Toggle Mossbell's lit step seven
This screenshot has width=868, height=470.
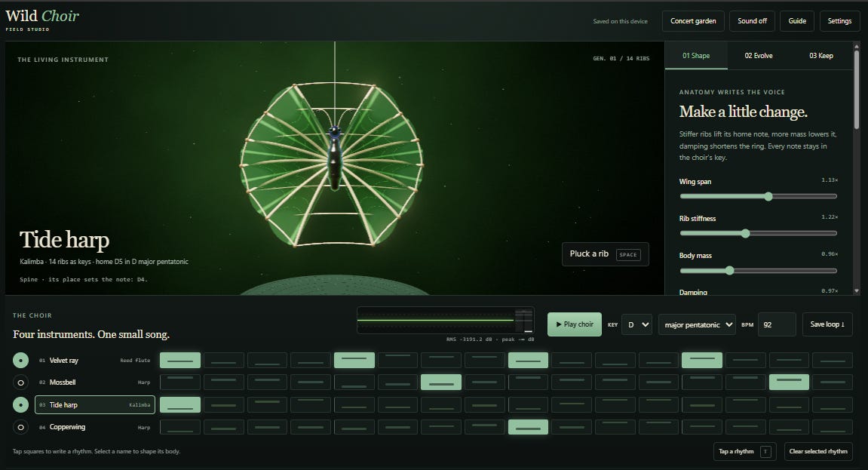click(x=441, y=382)
